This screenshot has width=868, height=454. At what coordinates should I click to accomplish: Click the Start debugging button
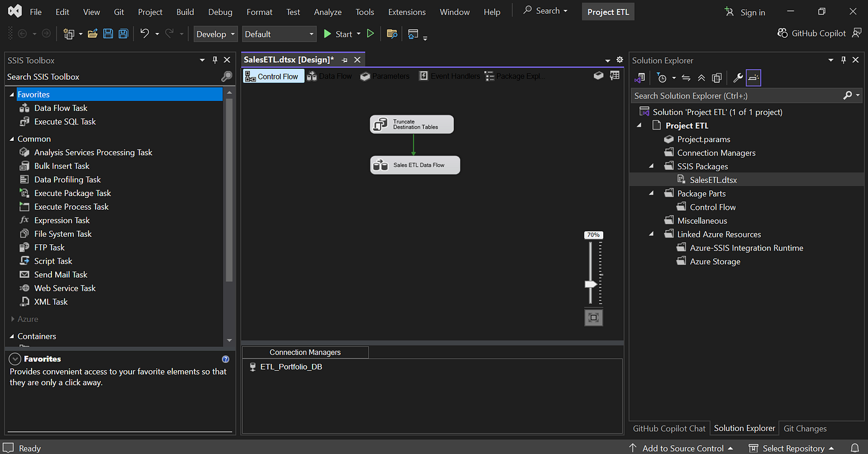point(338,34)
